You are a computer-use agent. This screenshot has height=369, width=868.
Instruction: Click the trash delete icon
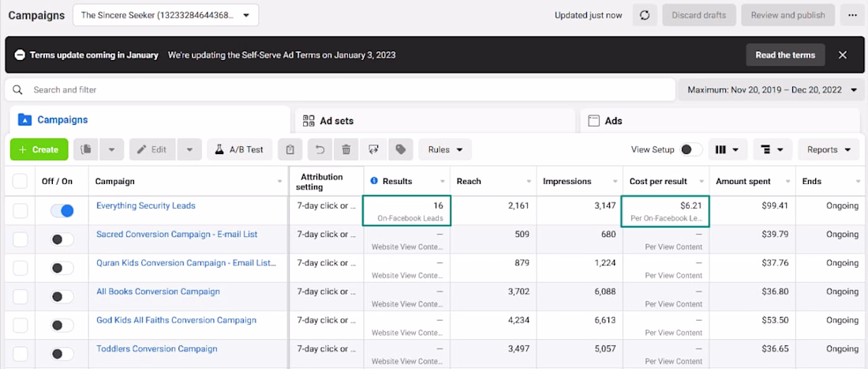[x=346, y=149]
